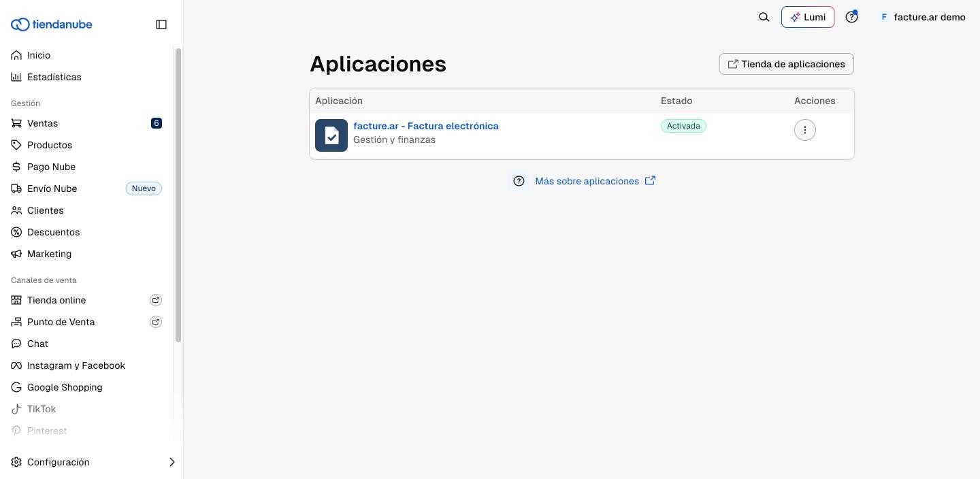The height and width of the screenshot is (479, 980).
Task: Expand Configuración chevron arrow
Action: point(171,462)
